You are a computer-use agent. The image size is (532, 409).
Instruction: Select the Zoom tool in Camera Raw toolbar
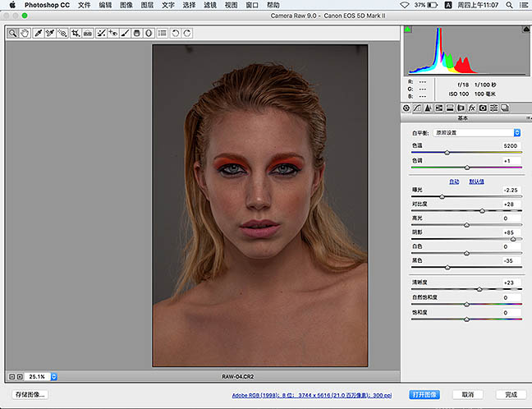click(x=14, y=34)
